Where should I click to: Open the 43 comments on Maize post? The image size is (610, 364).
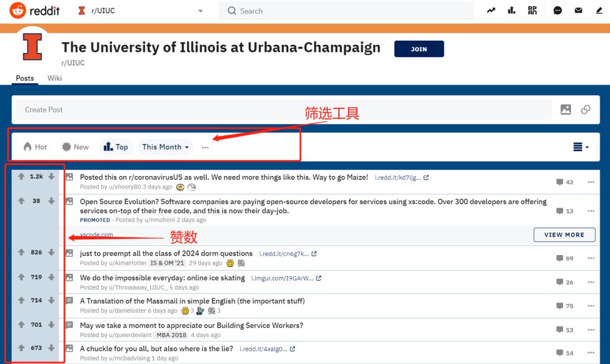pos(564,182)
